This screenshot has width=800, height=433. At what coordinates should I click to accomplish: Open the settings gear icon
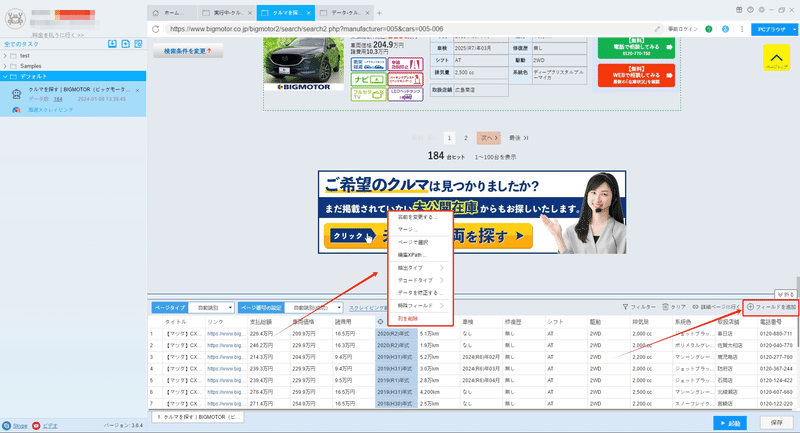[761, 10]
